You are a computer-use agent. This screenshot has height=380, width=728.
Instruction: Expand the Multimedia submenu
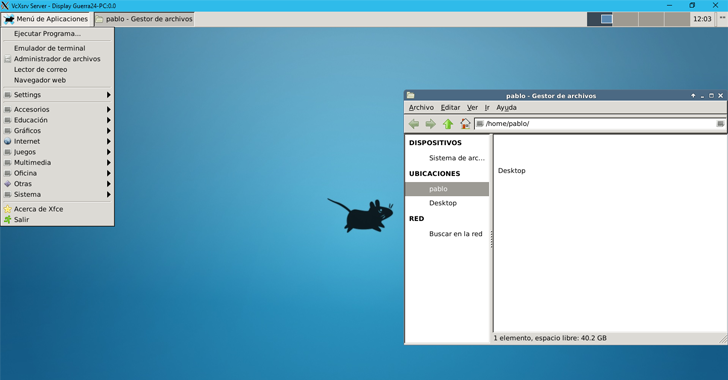[x=57, y=163]
